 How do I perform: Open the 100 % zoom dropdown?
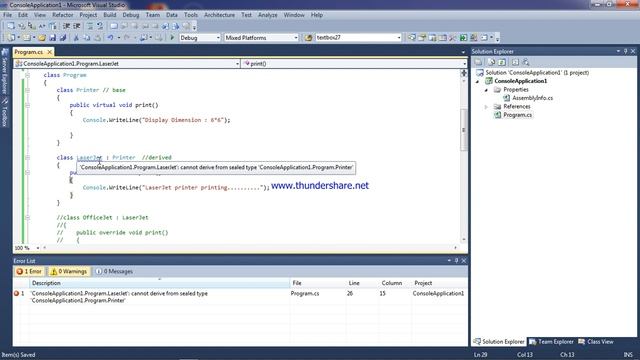pos(38,248)
